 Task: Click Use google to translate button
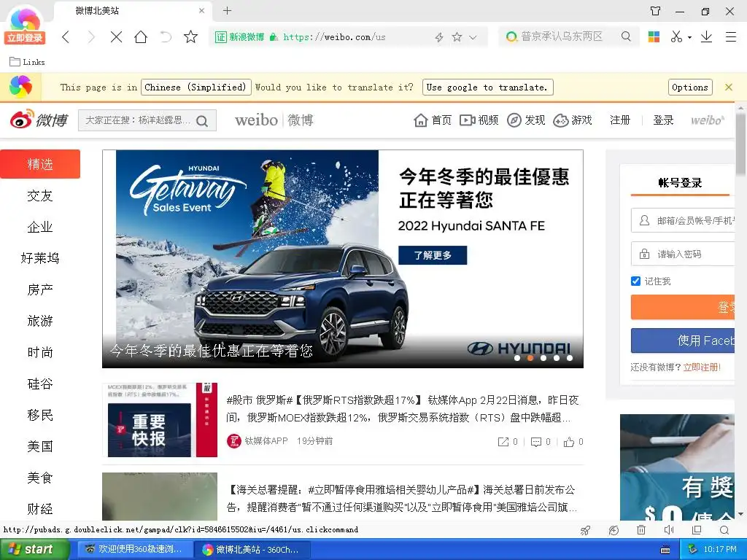[x=487, y=87]
